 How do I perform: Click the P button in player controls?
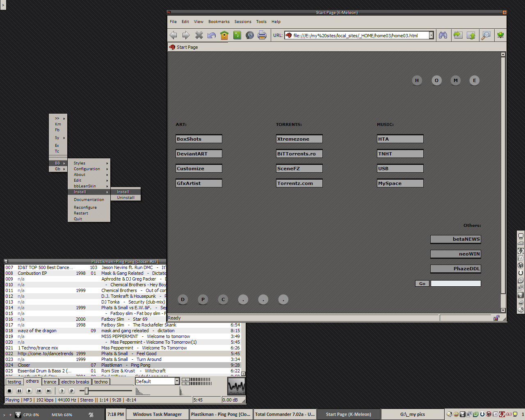[72, 391]
